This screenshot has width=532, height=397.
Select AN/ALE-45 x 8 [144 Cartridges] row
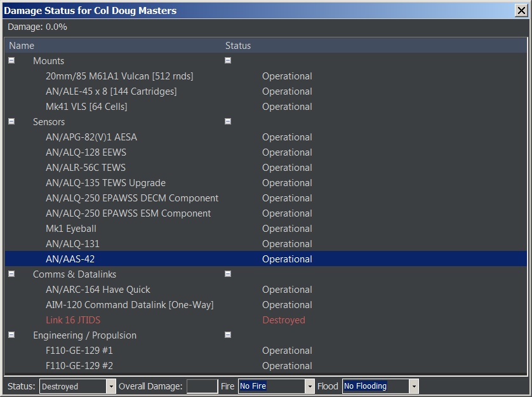(x=266, y=91)
